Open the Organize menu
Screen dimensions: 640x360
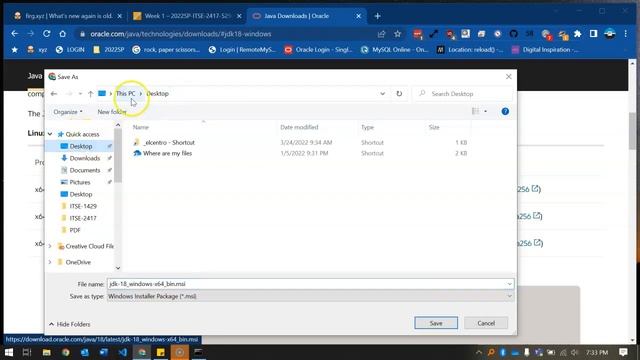68,112
